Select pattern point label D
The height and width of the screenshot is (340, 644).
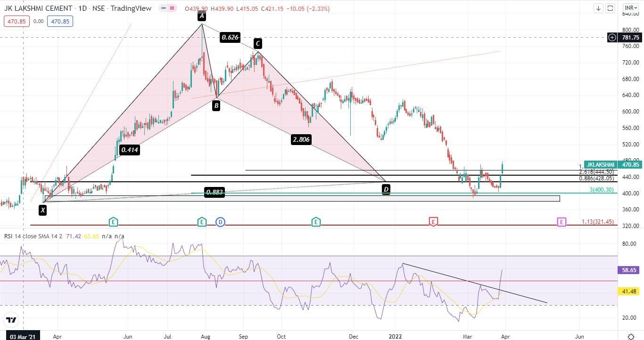386,190
